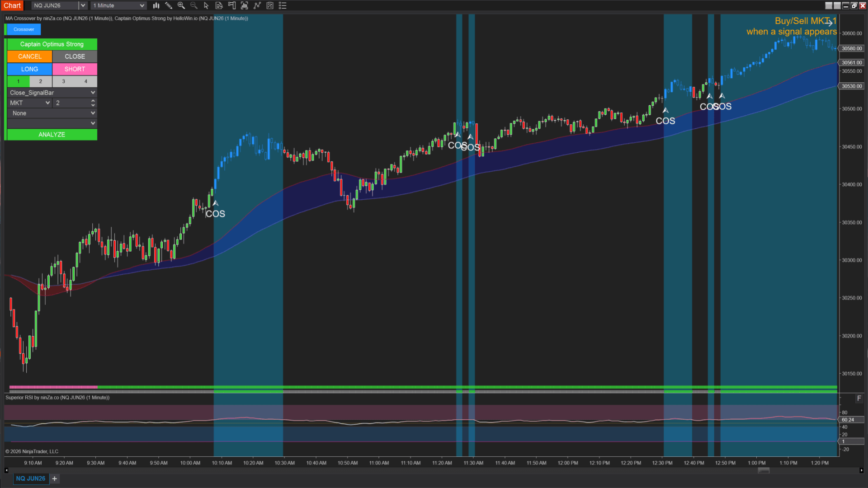Open the strategies icon in toolbar

click(257, 5)
